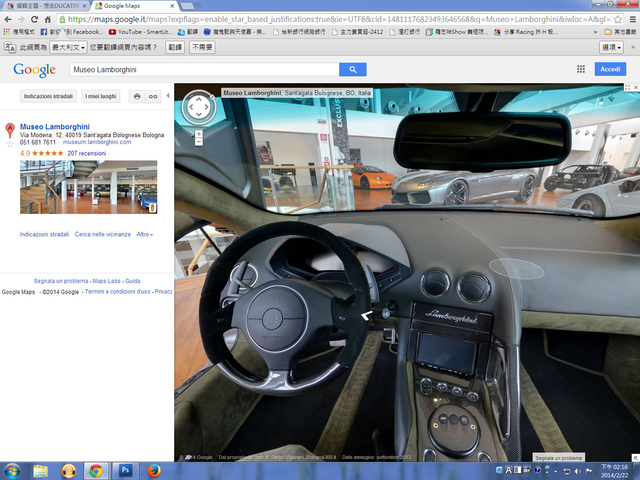640x480 pixels.
Task: Toggle Street View fullscreen icon
Action: [627, 87]
